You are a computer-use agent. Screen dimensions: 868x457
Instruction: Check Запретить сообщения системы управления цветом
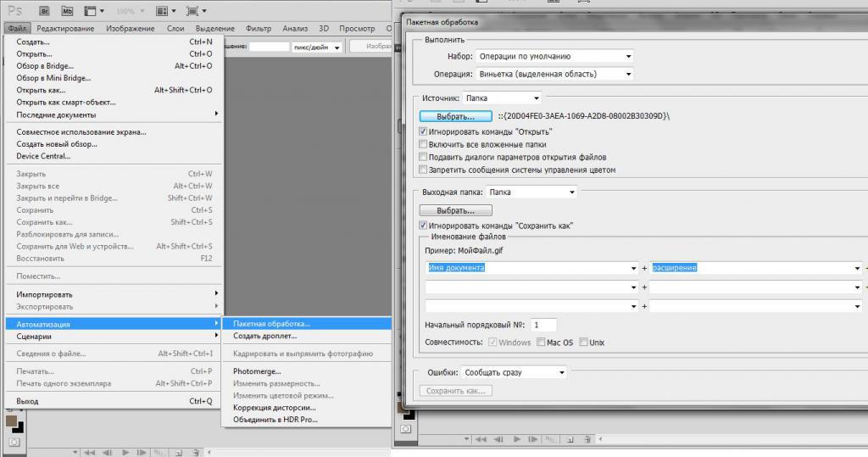coord(423,170)
